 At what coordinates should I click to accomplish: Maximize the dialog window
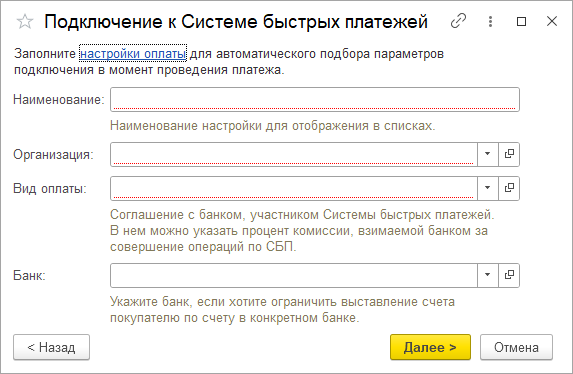point(521,21)
